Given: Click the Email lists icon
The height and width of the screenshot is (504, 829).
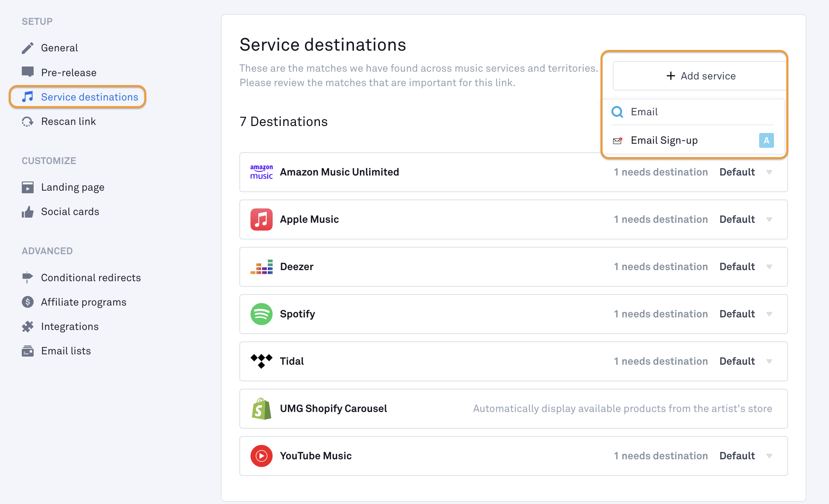Looking at the screenshot, I should (x=28, y=351).
